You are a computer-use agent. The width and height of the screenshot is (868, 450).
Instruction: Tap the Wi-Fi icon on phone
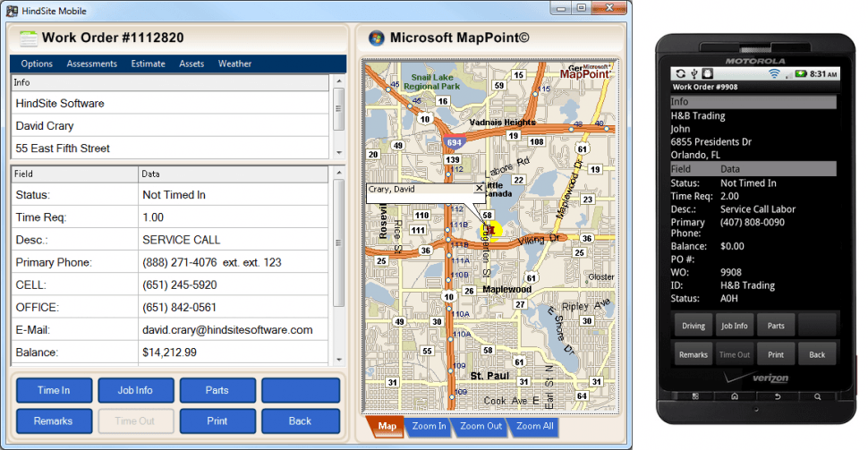pos(774,73)
